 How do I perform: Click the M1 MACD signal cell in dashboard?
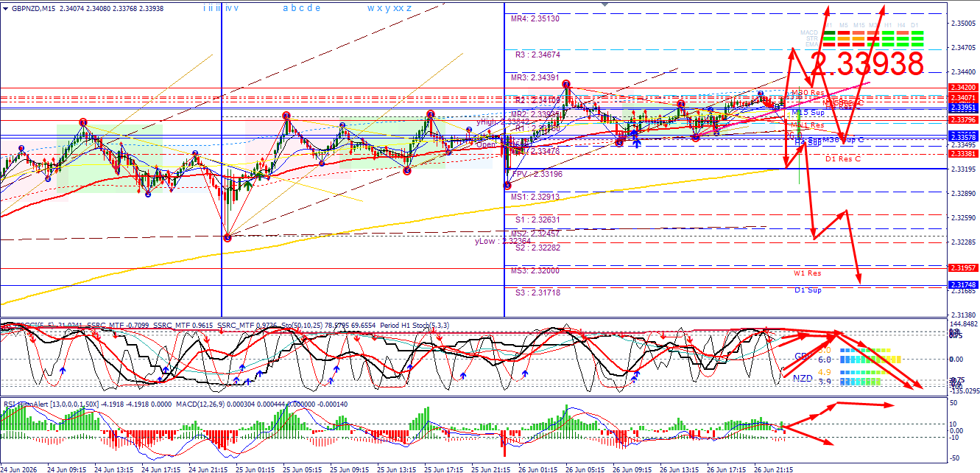pyautogui.click(x=828, y=33)
